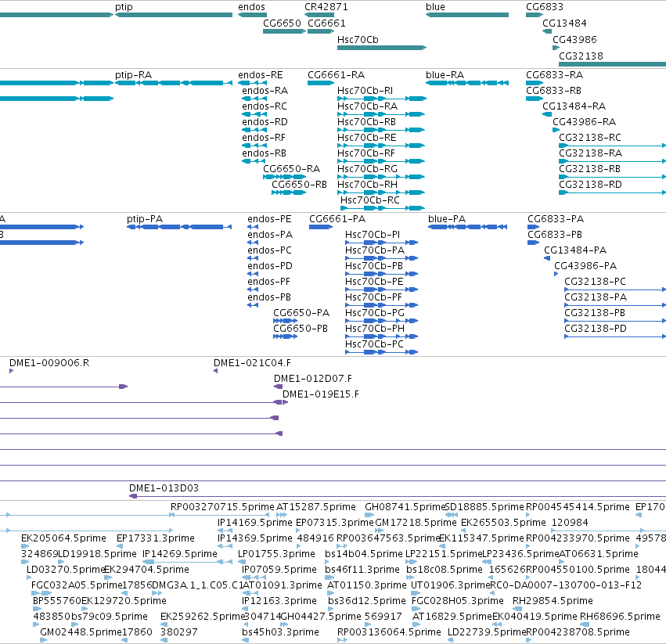
Task: Open the RH29854.5prime EST label
Action: pos(553,601)
